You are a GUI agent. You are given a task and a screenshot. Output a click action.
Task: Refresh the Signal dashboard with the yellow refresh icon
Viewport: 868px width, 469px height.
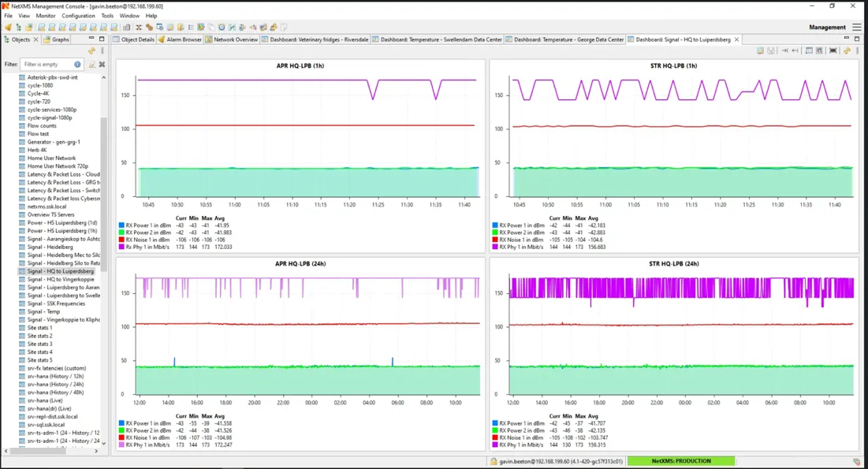846,50
